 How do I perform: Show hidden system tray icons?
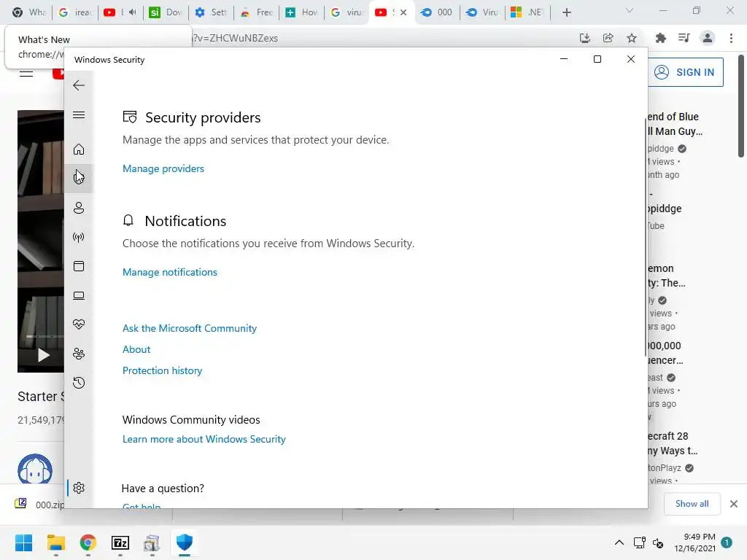pos(619,542)
